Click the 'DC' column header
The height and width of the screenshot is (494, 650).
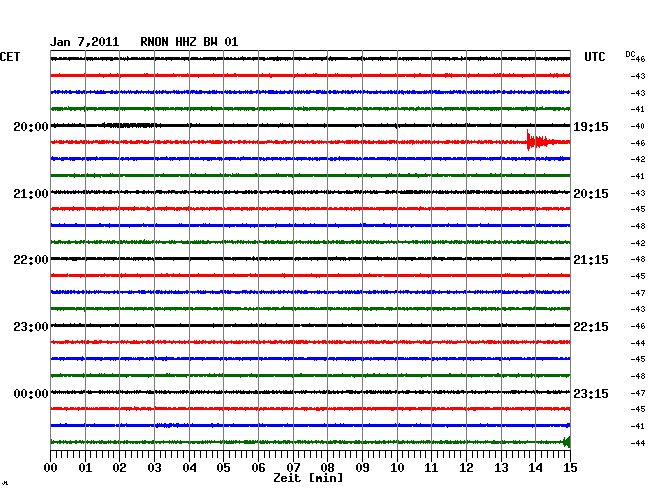tap(630, 54)
